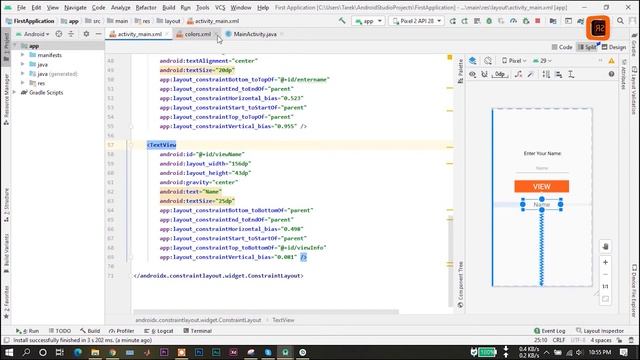Image resolution: width=640 pixels, height=360 pixels.
Task: Click the design surface layers icon
Action: (472, 61)
